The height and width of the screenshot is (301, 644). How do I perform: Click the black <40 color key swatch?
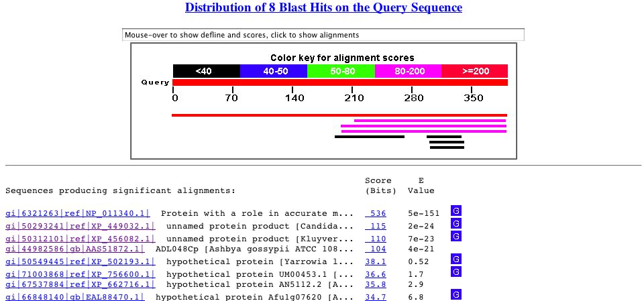[206, 71]
